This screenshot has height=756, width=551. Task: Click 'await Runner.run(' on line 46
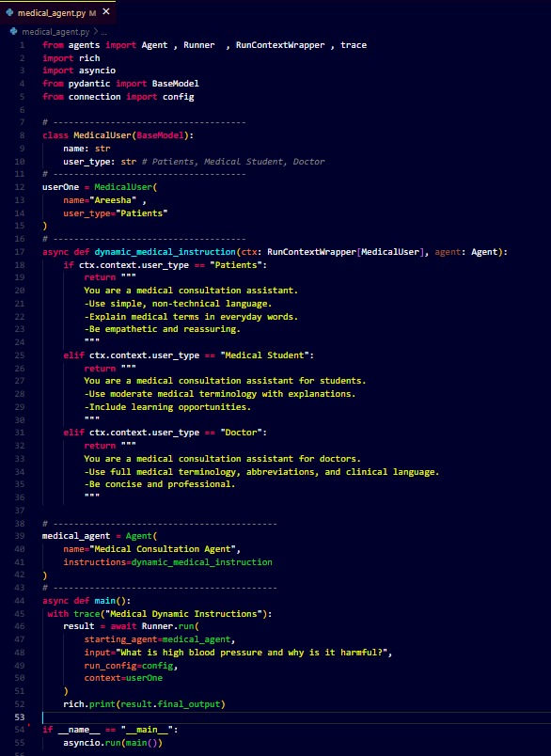pyautogui.click(x=154, y=626)
